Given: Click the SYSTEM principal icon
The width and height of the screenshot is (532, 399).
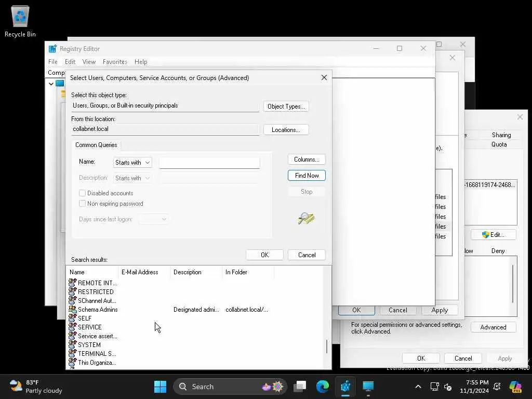Looking at the screenshot, I should click(72, 344).
